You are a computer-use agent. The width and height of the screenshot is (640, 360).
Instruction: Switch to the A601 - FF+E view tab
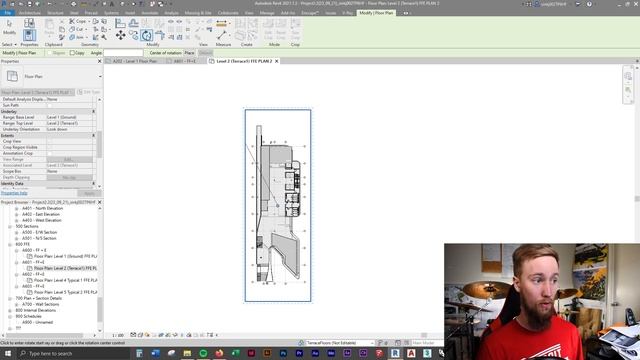[185, 61]
